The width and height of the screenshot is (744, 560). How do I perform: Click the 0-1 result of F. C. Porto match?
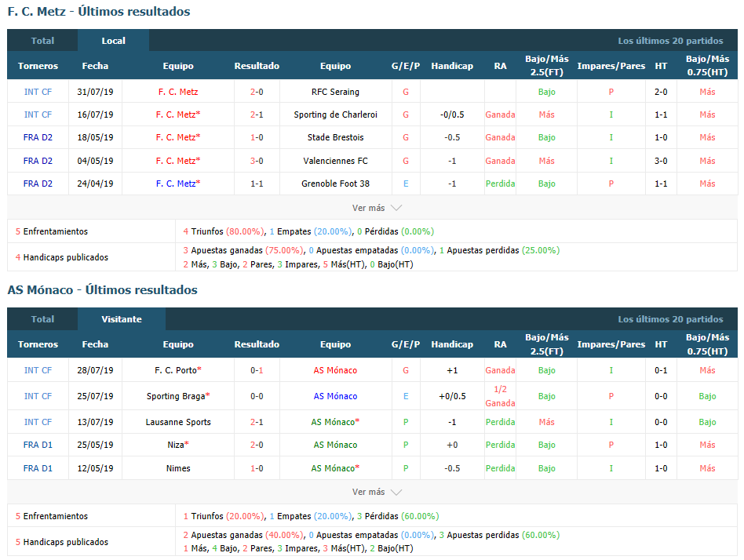pos(257,370)
